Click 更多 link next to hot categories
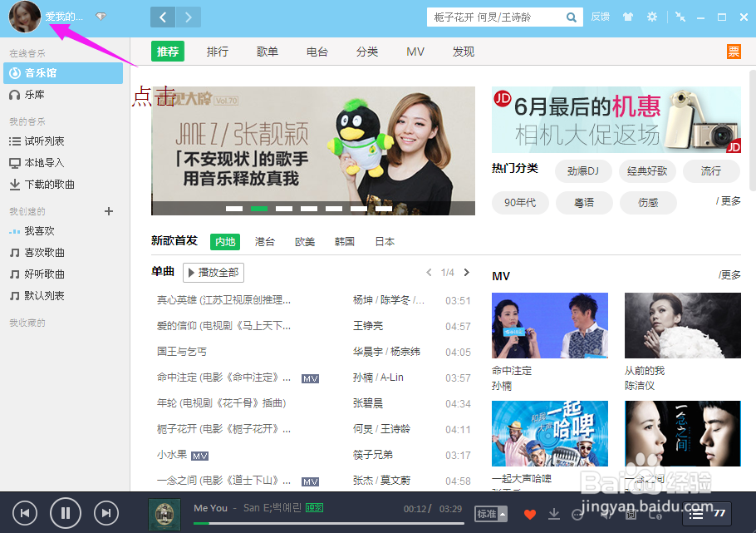 [729, 201]
